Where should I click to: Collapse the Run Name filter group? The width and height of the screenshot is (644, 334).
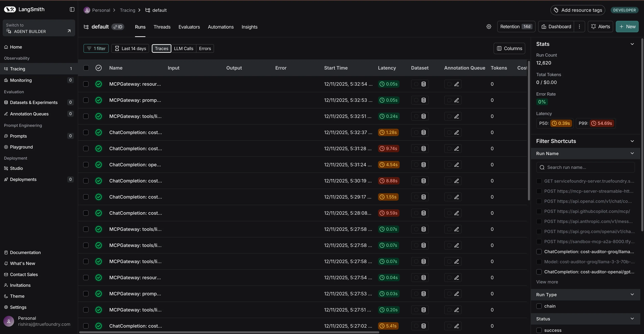[x=632, y=154]
